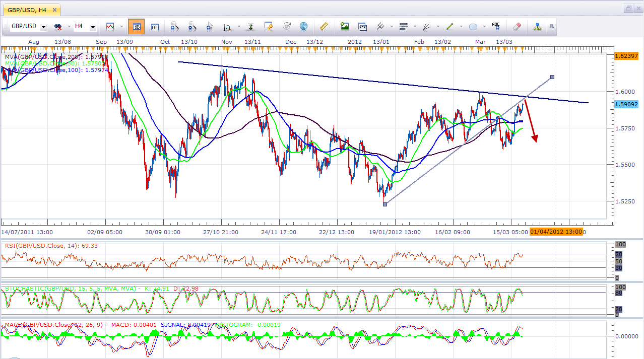Open the chart type icon
Image resolution: width=644 pixels, height=359 pixels.
tap(110, 26)
